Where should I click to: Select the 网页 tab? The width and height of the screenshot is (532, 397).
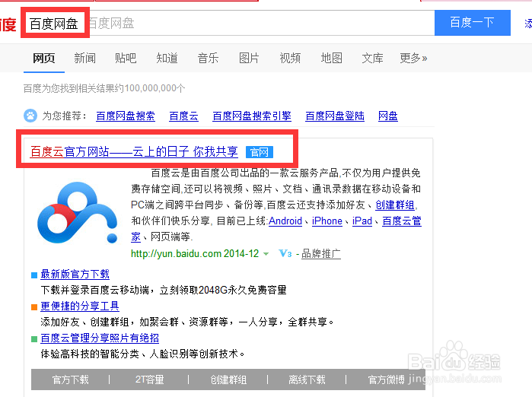(44, 59)
